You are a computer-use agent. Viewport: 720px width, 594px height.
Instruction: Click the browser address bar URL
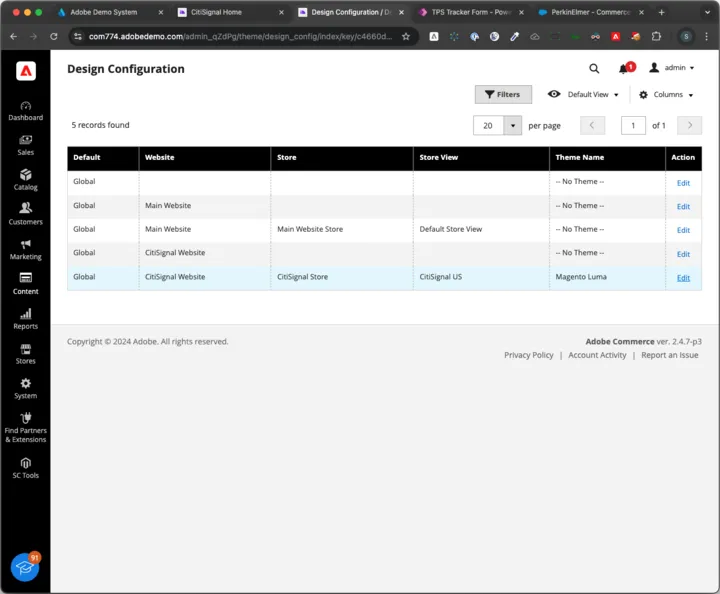click(x=240, y=36)
